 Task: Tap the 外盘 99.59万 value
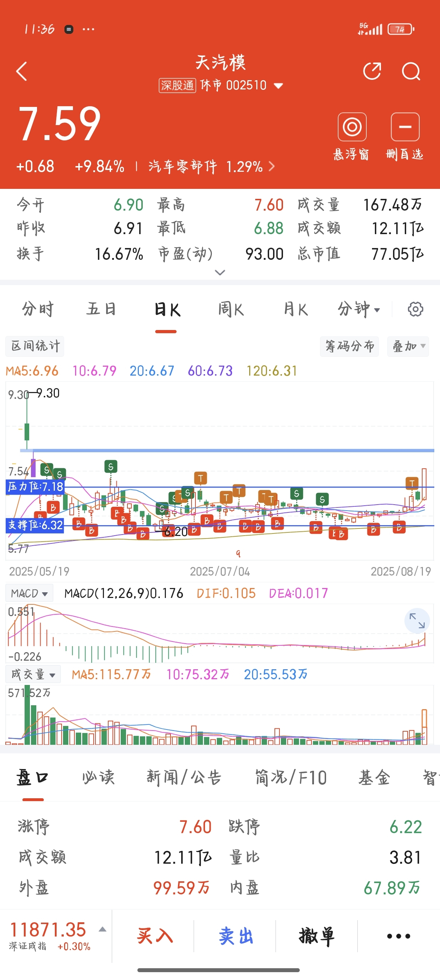pyautogui.click(x=181, y=888)
